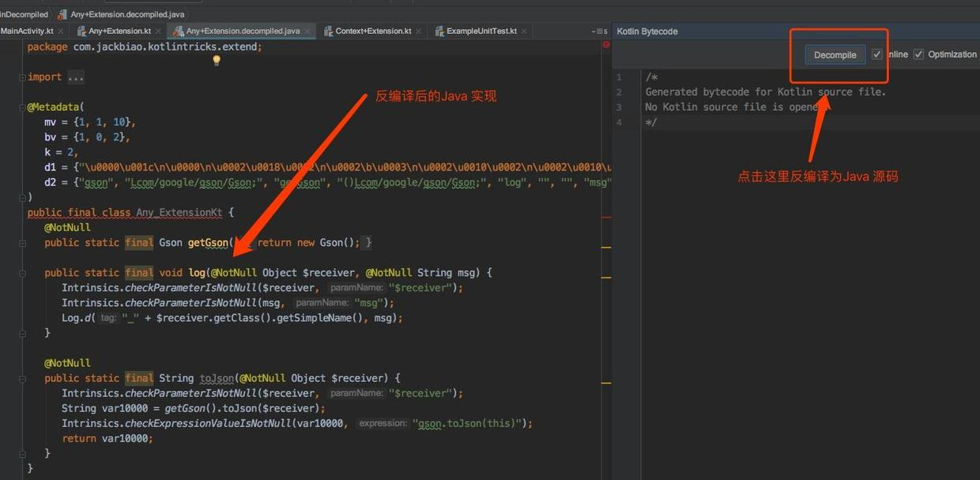Select the Any+Extension.decompiled.java editor tab
Image resolution: width=980 pixels, height=480 pixels.
click(x=243, y=31)
